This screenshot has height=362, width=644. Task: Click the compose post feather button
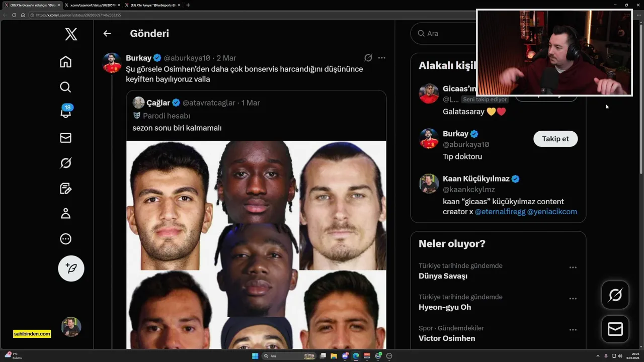point(71,268)
